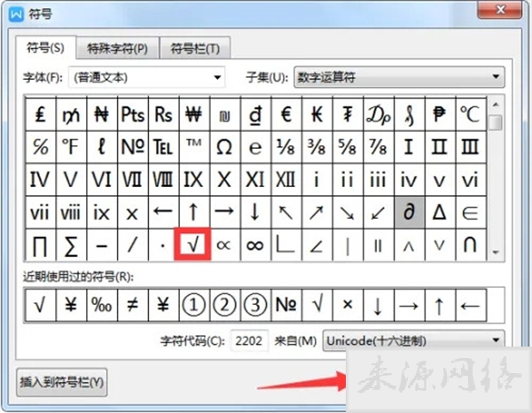Choose the Numero № symbol in main grid
Screen dimensions: 532x413
[x=132, y=147]
